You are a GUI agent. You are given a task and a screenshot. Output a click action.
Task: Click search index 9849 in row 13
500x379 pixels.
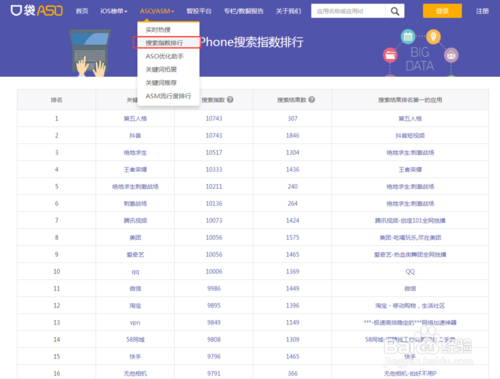click(x=214, y=322)
